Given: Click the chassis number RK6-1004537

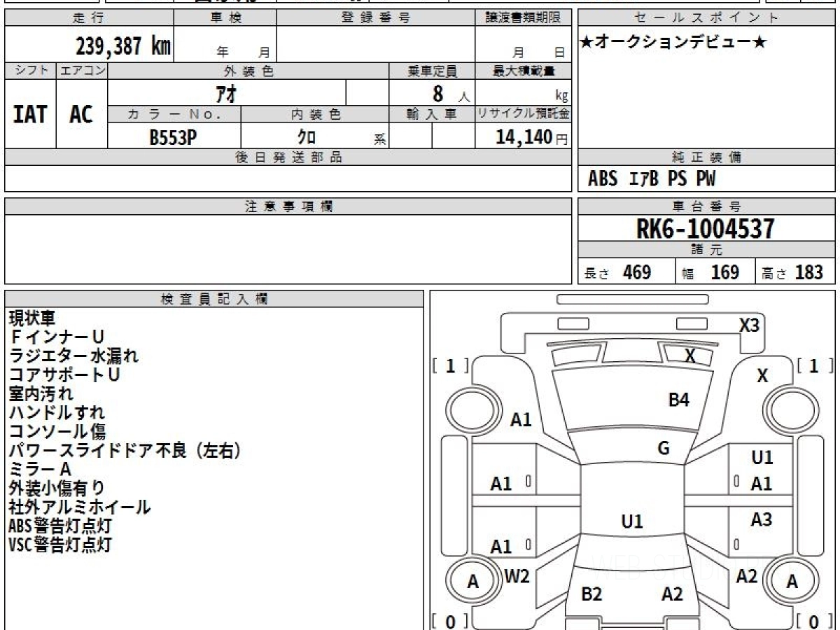Looking at the screenshot, I should click(706, 229).
